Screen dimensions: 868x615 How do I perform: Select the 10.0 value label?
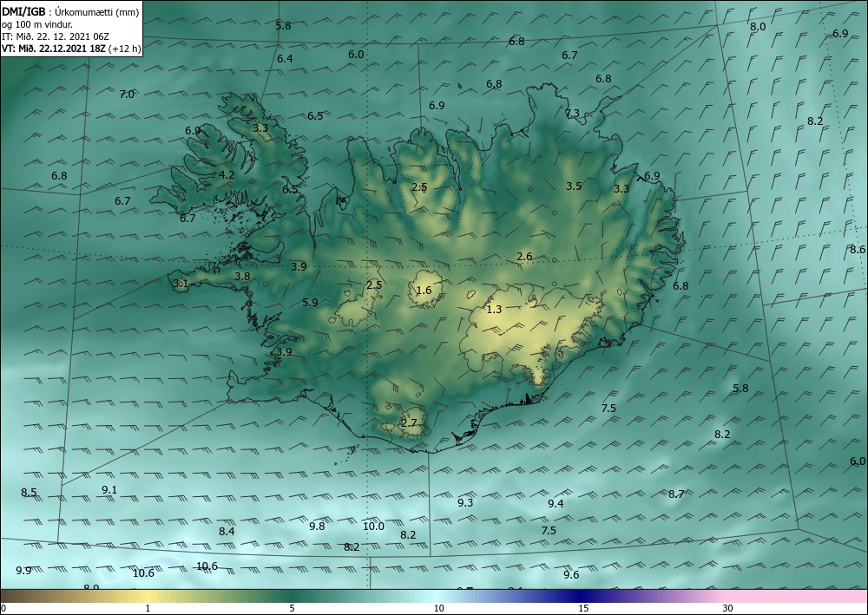point(373,527)
